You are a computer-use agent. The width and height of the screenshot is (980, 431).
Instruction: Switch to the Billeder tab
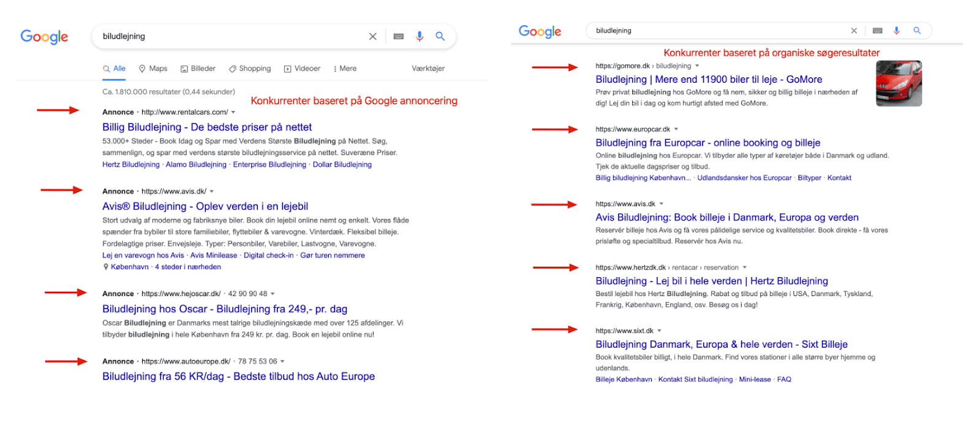click(x=198, y=69)
